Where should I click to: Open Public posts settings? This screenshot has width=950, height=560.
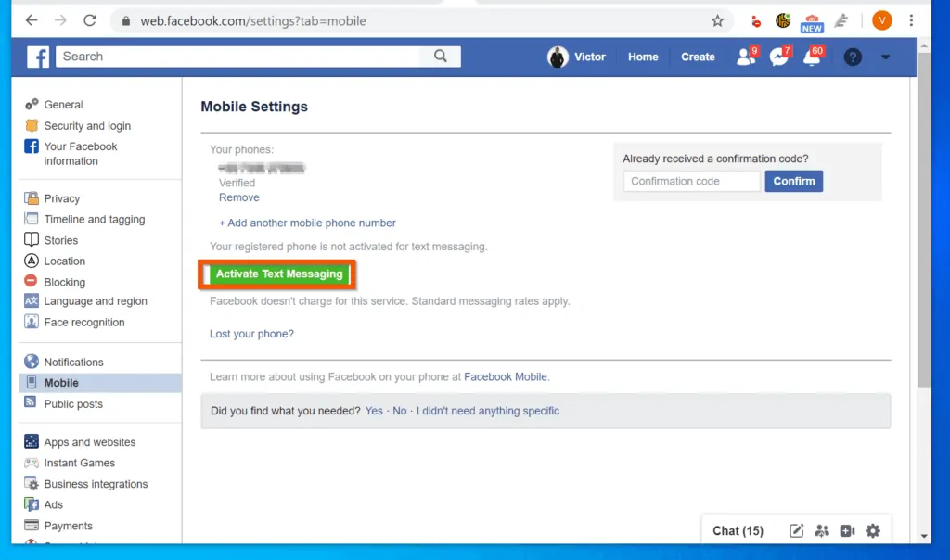[73, 404]
